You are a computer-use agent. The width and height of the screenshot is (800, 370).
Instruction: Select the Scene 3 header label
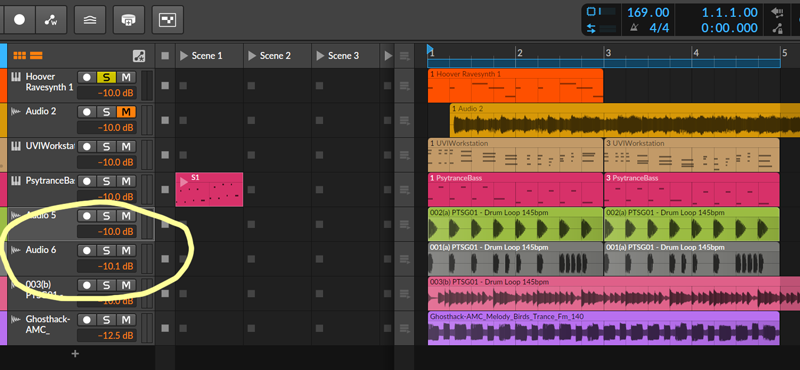tap(343, 56)
